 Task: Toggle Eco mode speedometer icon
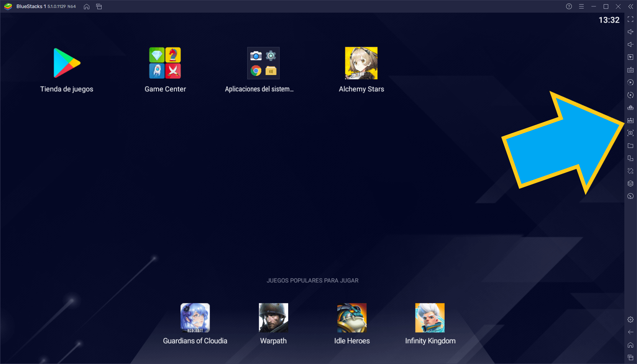(630, 196)
